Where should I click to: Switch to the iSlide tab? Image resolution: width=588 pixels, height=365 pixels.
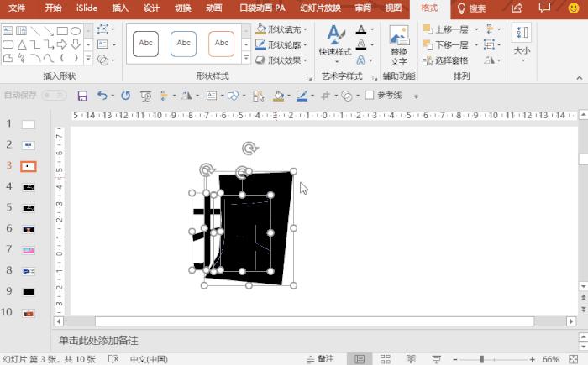click(x=87, y=8)
